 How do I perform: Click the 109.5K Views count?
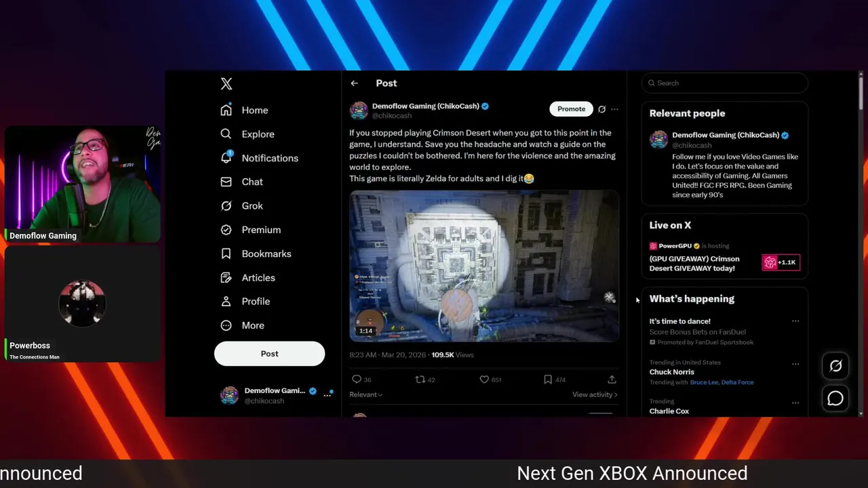coord(452,355)
